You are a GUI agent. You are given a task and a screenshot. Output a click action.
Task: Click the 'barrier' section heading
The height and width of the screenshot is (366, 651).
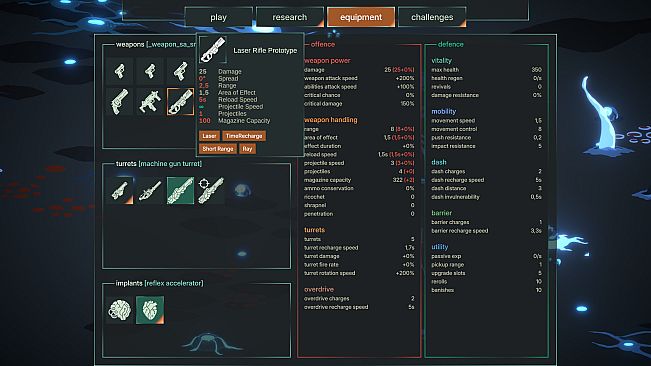pos(441,213)
